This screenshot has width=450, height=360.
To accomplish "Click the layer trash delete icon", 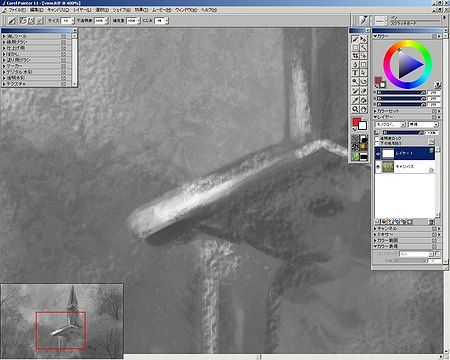I will pos(431,221).
